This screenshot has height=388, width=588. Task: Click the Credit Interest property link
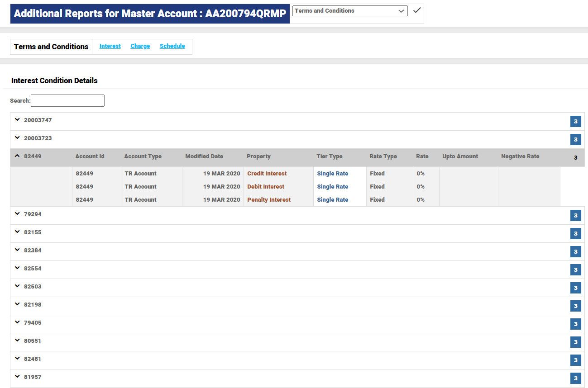point(267,174)
